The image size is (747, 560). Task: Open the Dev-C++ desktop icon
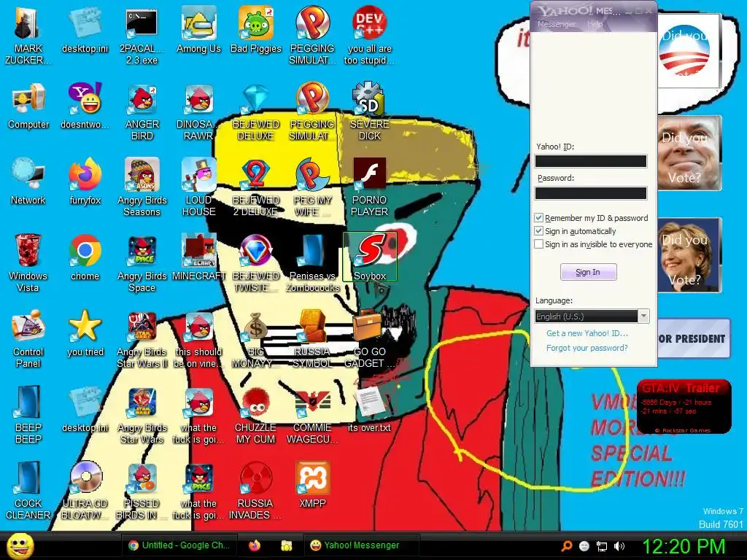(370, 36)
